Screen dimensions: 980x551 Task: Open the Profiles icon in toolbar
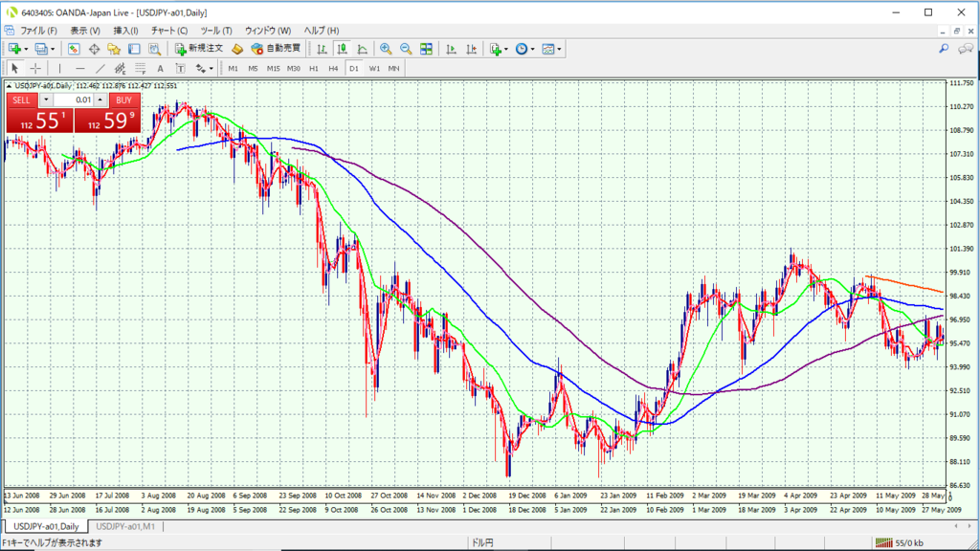pyautogui.click(x=41, y=49)
